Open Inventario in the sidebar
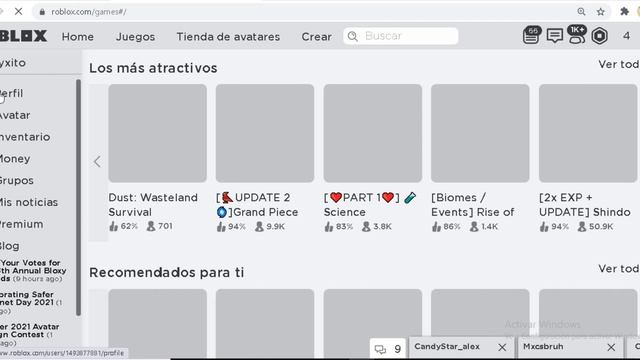Image resolution: width=640 pixels, height=360 pixels. [25, 137]
